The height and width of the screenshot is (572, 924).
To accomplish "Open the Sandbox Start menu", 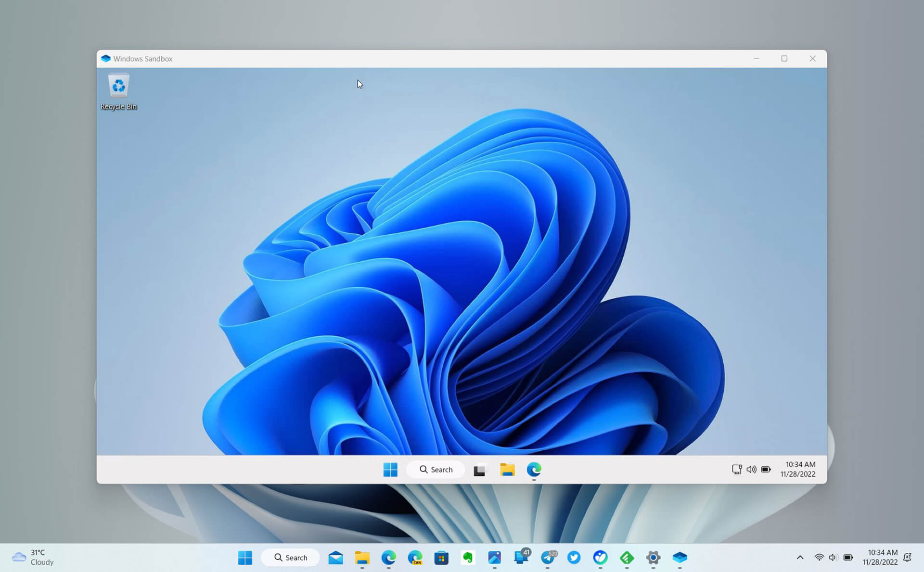I will (x=390, y=470).
